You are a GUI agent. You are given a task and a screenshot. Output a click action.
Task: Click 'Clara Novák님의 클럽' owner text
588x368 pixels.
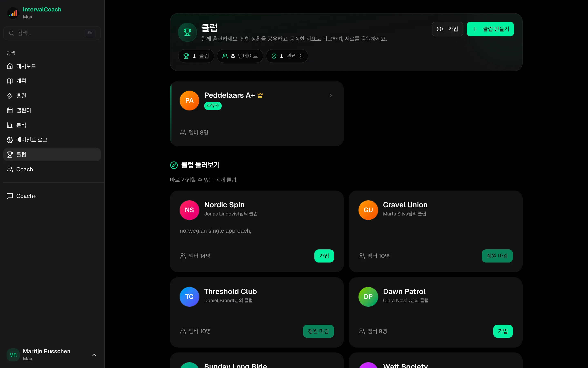405,301
